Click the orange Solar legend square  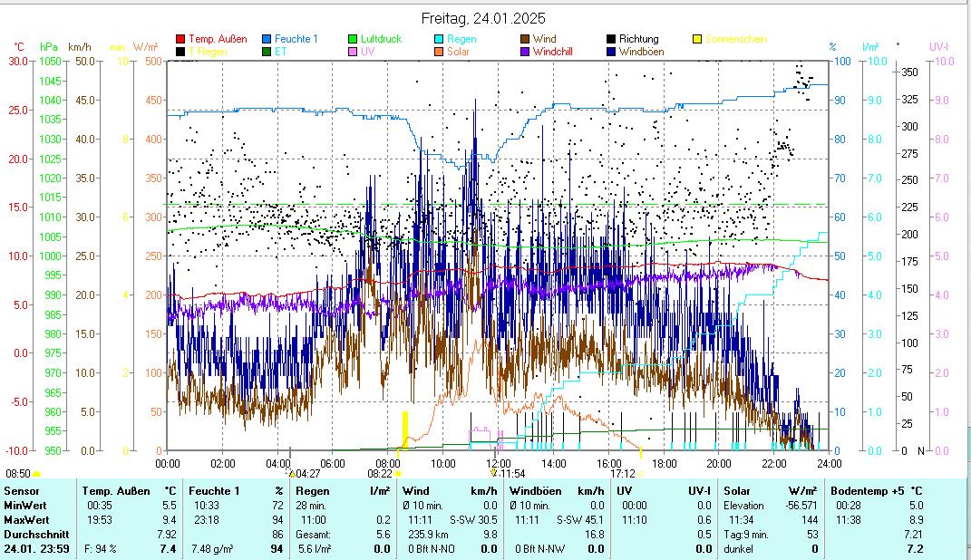439,52
